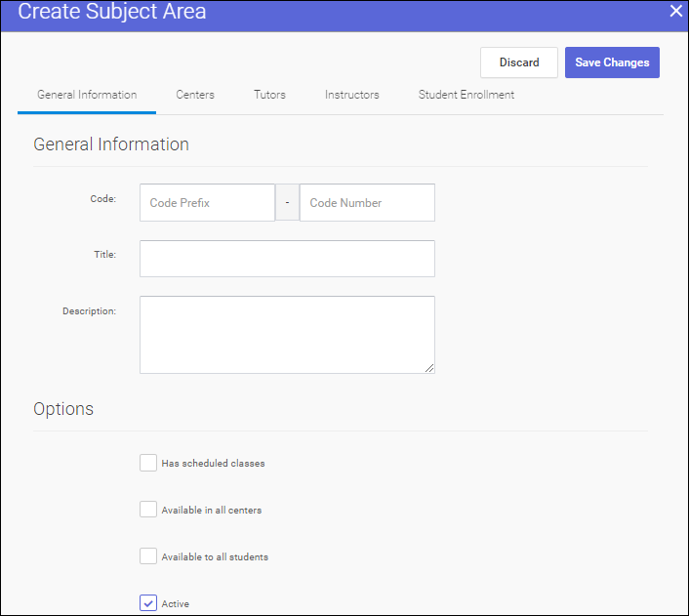
Task: Close the Create Subject Area dialog
Action: [675, 12]
